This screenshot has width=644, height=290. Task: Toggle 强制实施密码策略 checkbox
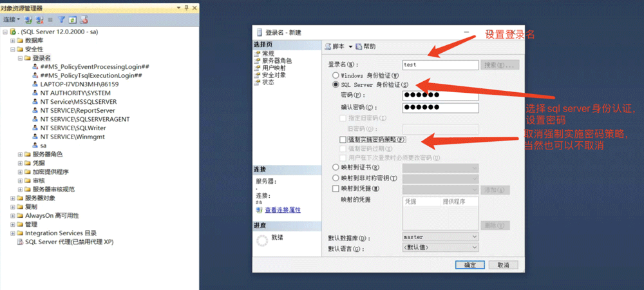(x=343, y=140)
